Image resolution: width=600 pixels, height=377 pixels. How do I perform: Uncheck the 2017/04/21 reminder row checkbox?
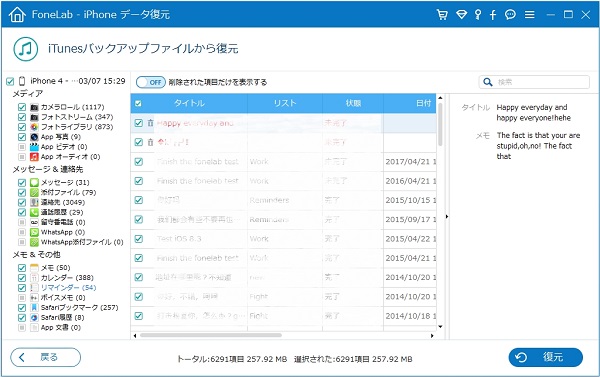coord(139,162)
